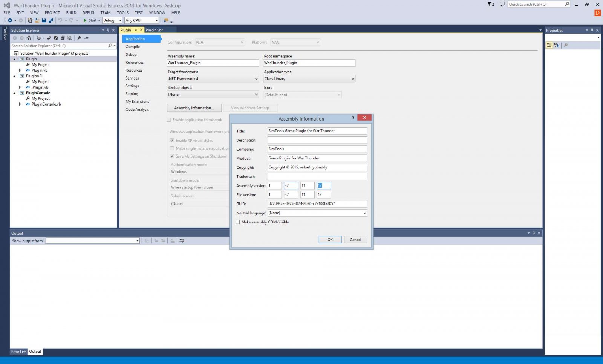
Task: Click the Pending Changes Filter clock icon
Action: pyautogui.click(x=38, y=38)
